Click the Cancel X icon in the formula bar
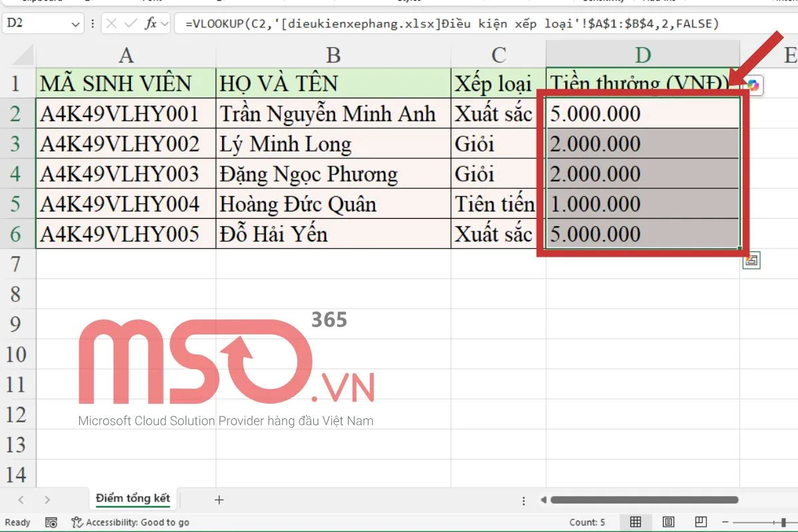This screenshot has width=798, height=532. (x=110, y=23)
